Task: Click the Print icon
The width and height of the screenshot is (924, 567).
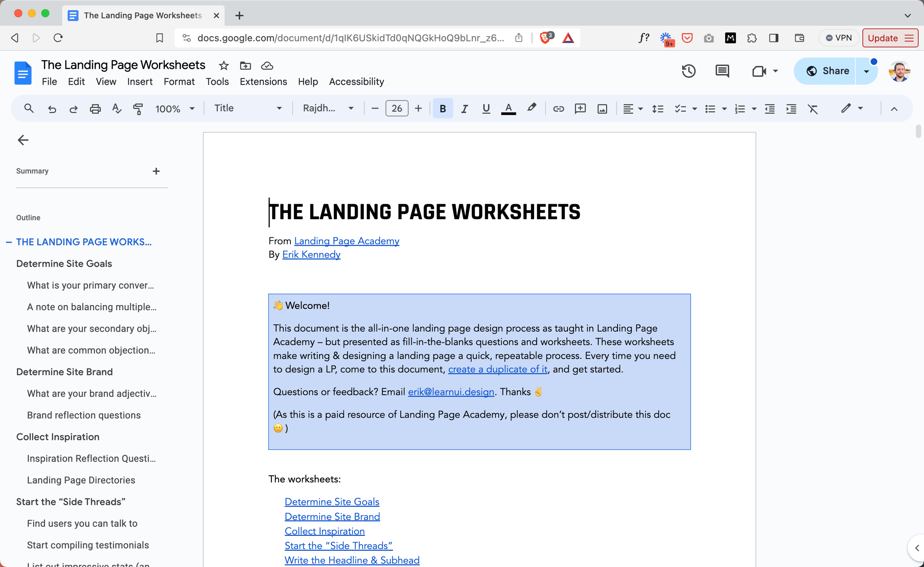Action: pos(95,109)
